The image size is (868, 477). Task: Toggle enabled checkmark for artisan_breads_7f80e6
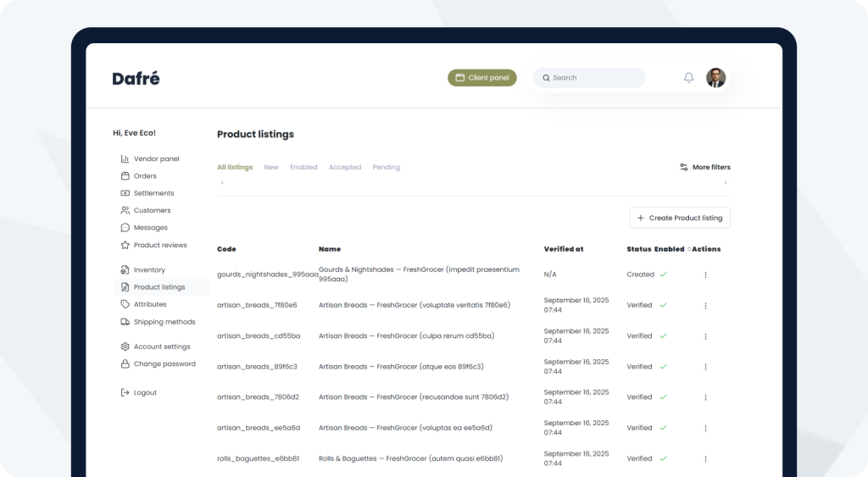663,305
